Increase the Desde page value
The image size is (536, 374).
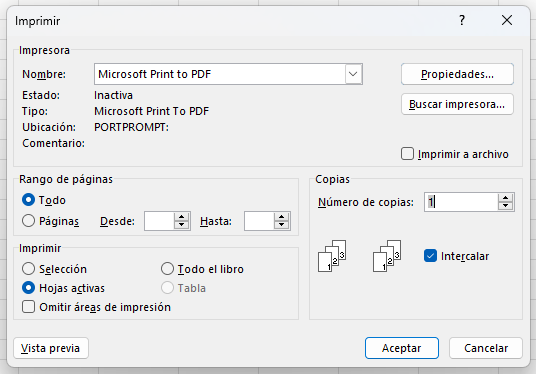click(182, 217)
